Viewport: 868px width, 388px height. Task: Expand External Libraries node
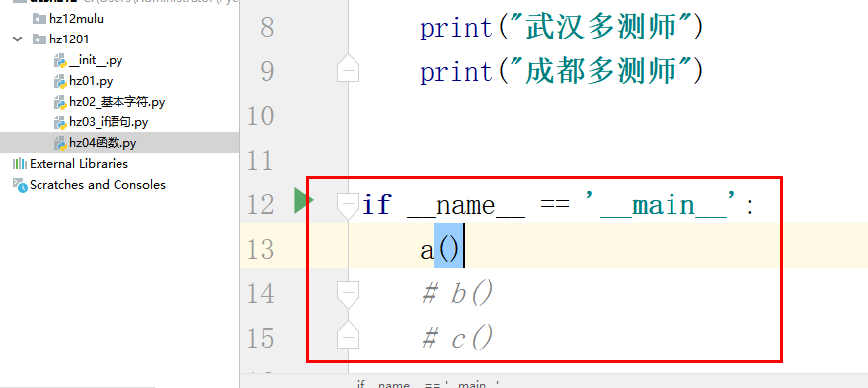tap(79, 164)
